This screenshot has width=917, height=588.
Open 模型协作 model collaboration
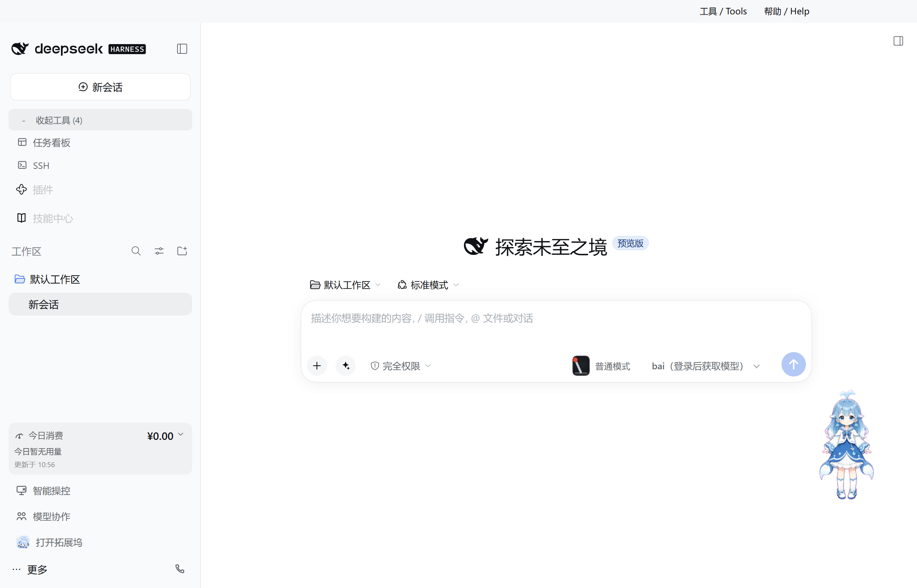coord(52,517)
